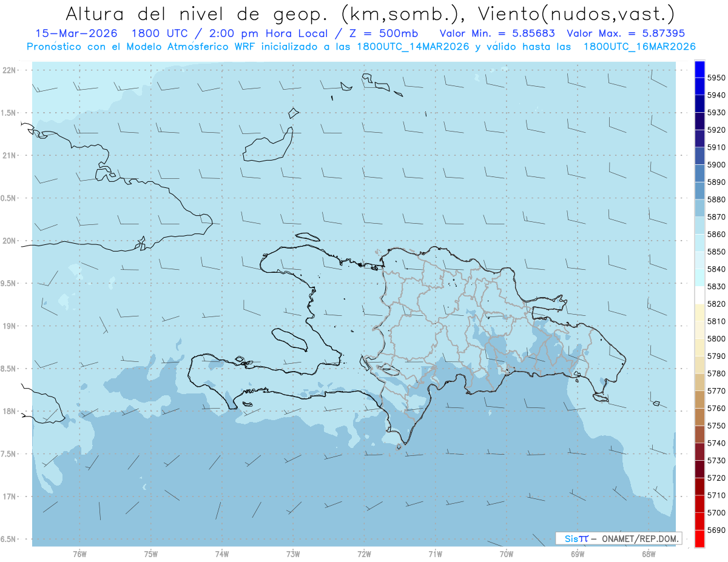
Task: Click the '5700' colorbar value
Action: click(717, 512)
